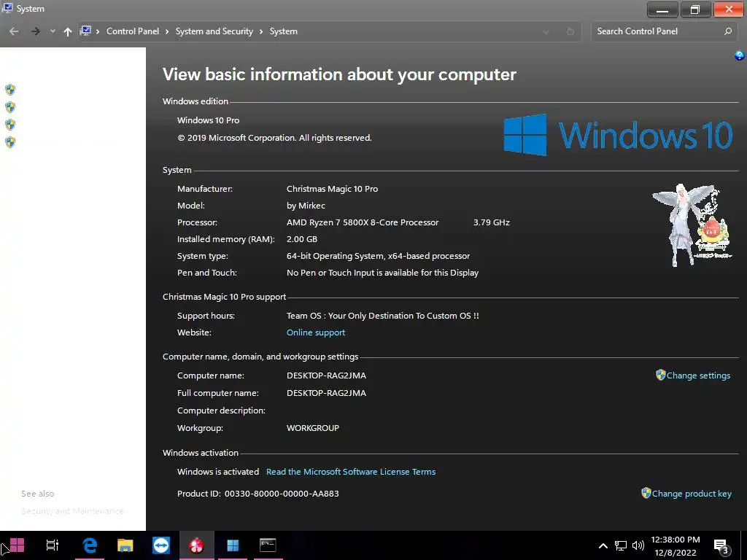Click shield icon beside Change settings
This screenshot has height=560, width=747.
click(x=660, y=375)
